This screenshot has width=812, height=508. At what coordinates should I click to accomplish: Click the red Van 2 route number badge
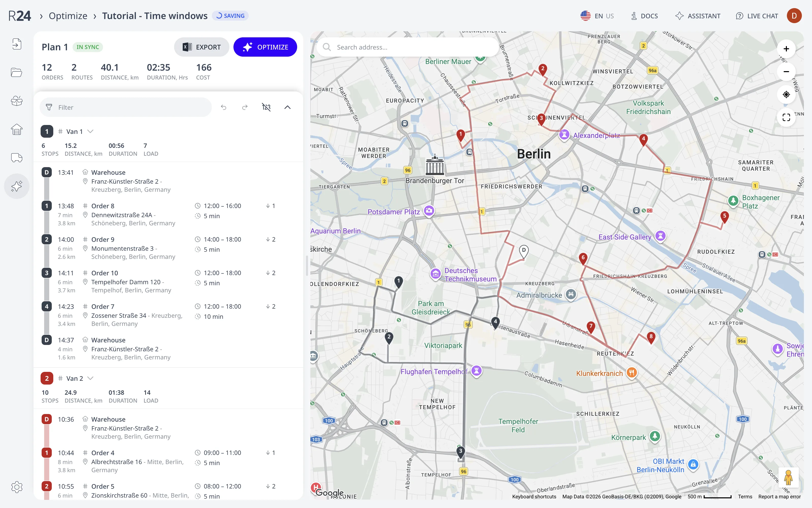[x=47, y=378]
